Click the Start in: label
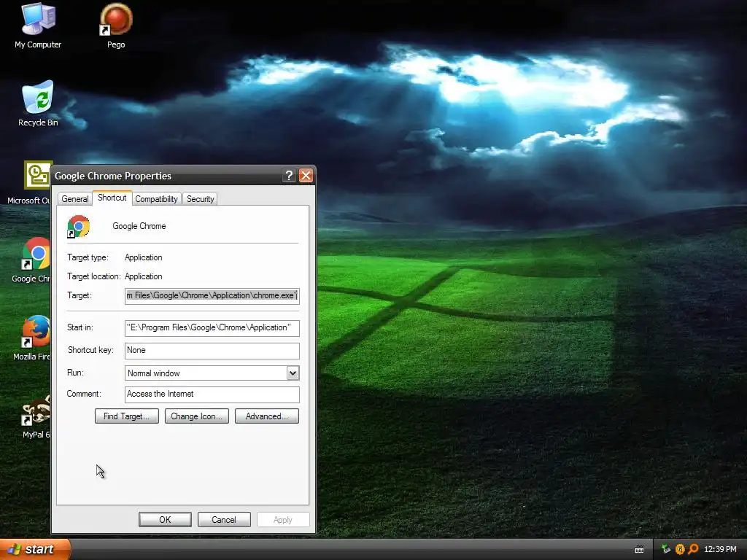 coord(80,327)
